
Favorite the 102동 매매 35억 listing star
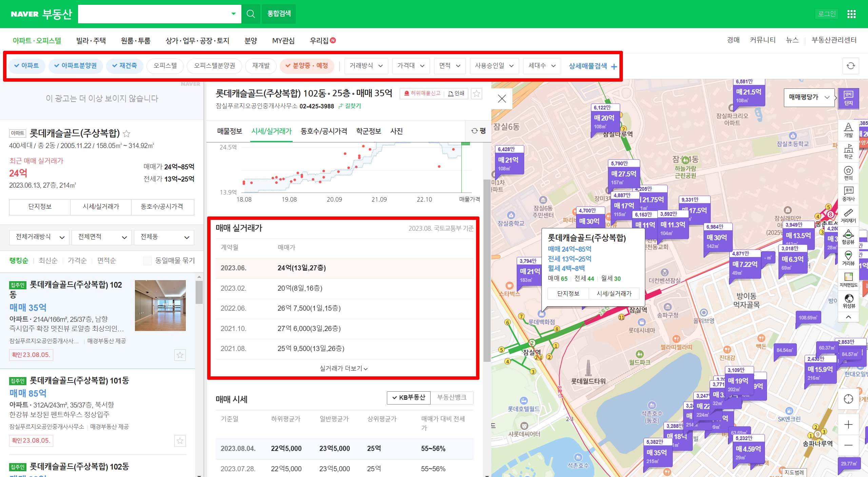pyautogui.click(x=180, y=355)
